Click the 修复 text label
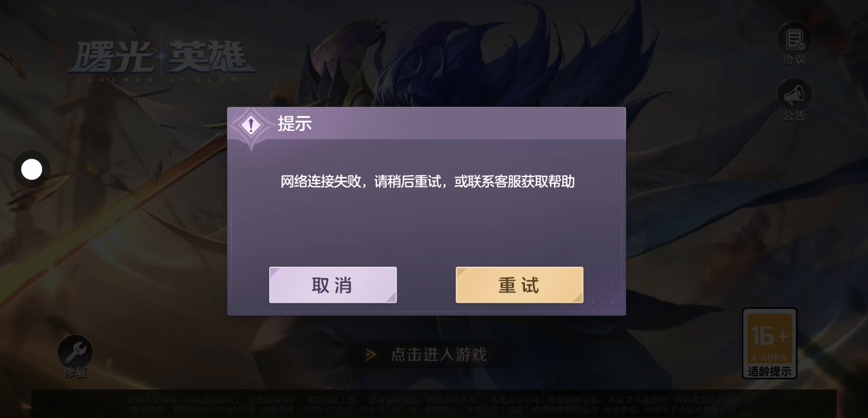The width and height of the screenshot is (868, 418). 75,373
